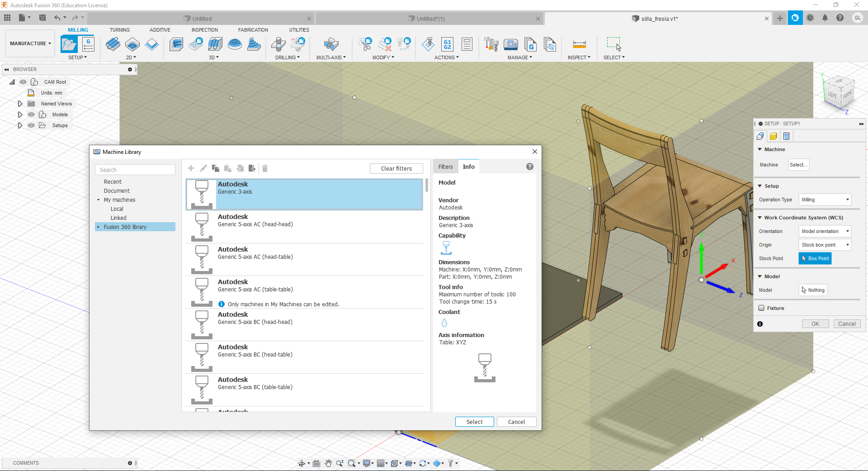Image resolution: width=868 pixels, height=471 pixels.
Task: Click the ViewCube in the viewport
Action: (x=840, y=92)
